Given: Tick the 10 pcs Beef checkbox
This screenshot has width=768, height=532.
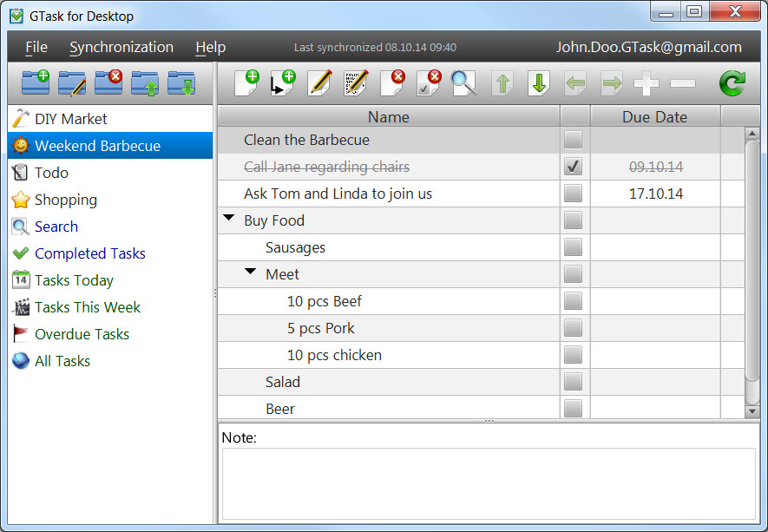Looking at the screenshot, I should pos(573,301).
